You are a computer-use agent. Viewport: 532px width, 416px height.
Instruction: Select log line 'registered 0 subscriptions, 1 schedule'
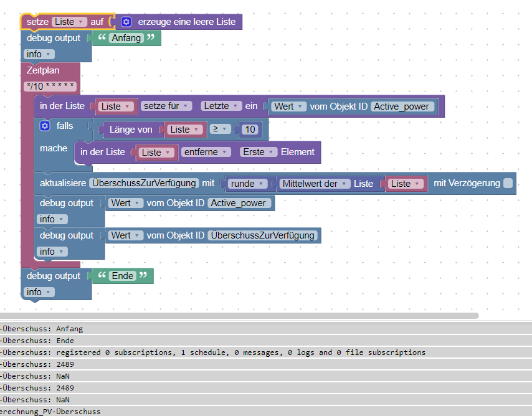[x=266, y=352]
